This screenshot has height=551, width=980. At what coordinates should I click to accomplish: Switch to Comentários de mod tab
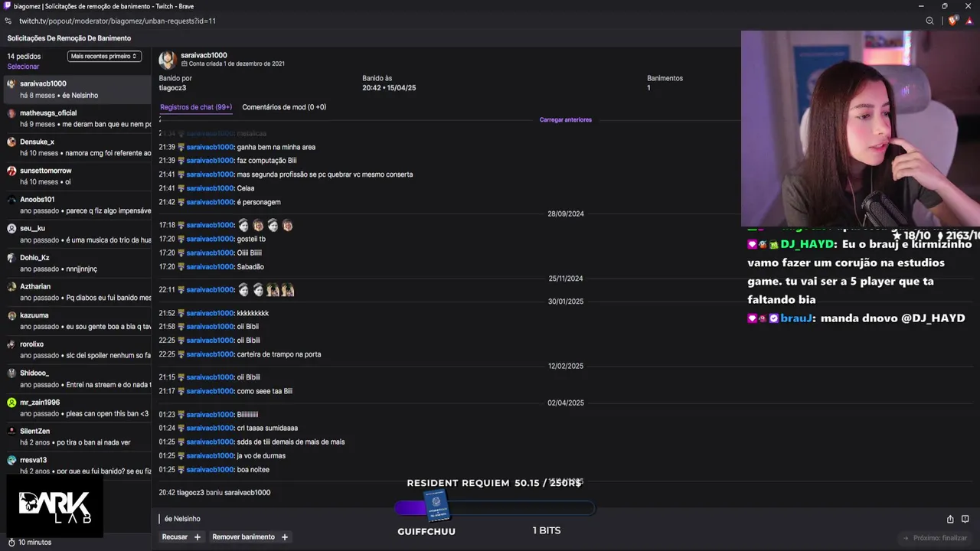[284, 107]
